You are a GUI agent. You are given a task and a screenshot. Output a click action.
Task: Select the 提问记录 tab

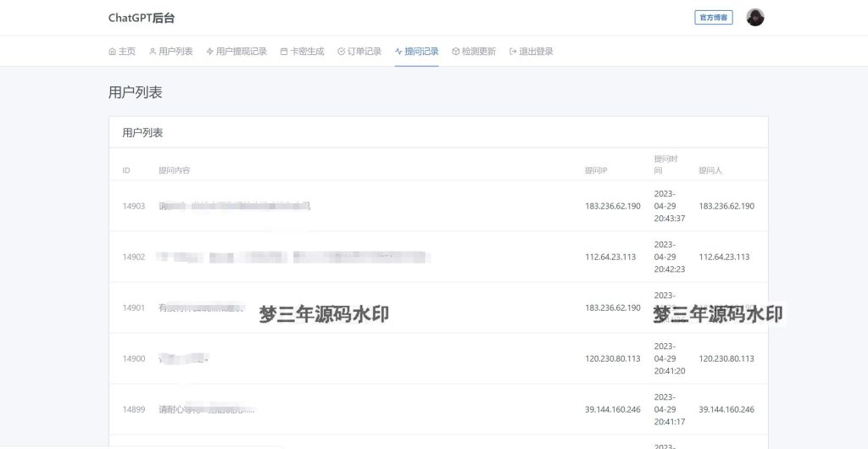(x=417, y=52)
